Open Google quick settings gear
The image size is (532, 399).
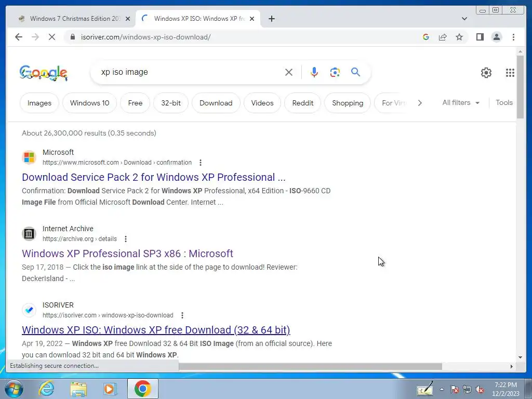[486, 73]
